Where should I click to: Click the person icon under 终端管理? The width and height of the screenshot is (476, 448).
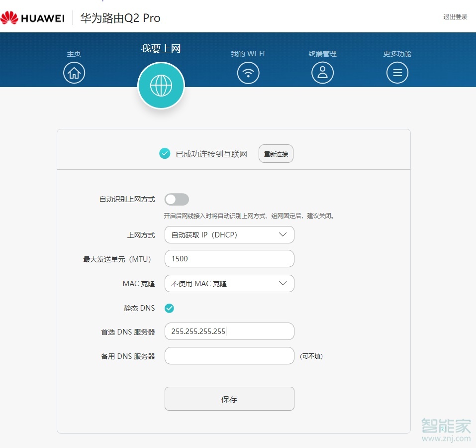(322, 73)
